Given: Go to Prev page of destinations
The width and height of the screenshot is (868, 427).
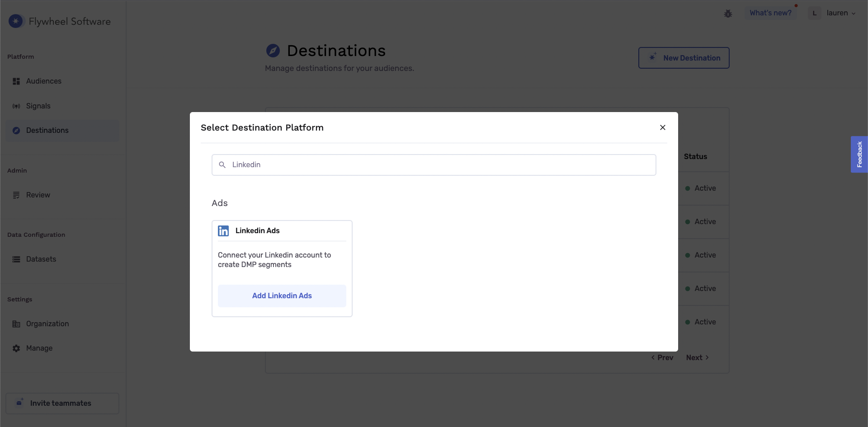Looking at the screenshot, I should (x=662, y=358).
